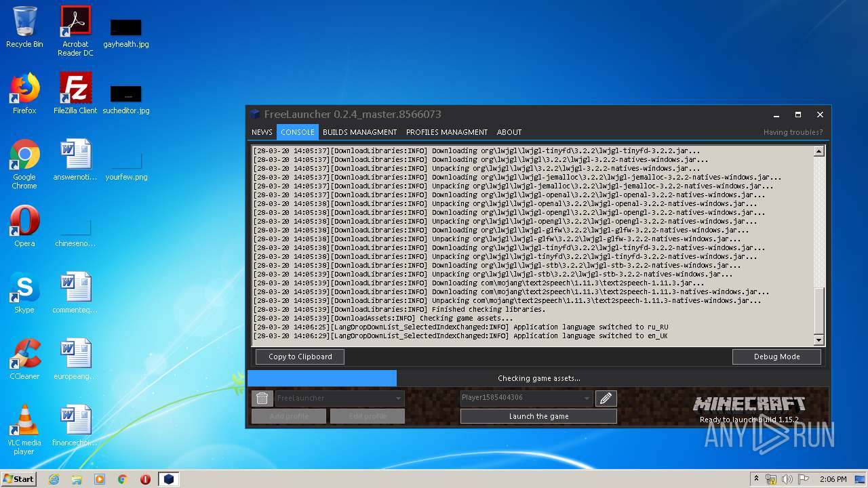Switch to the NEWS tab
The width and height of the screenshot is (868, 488).
(262, 132)
